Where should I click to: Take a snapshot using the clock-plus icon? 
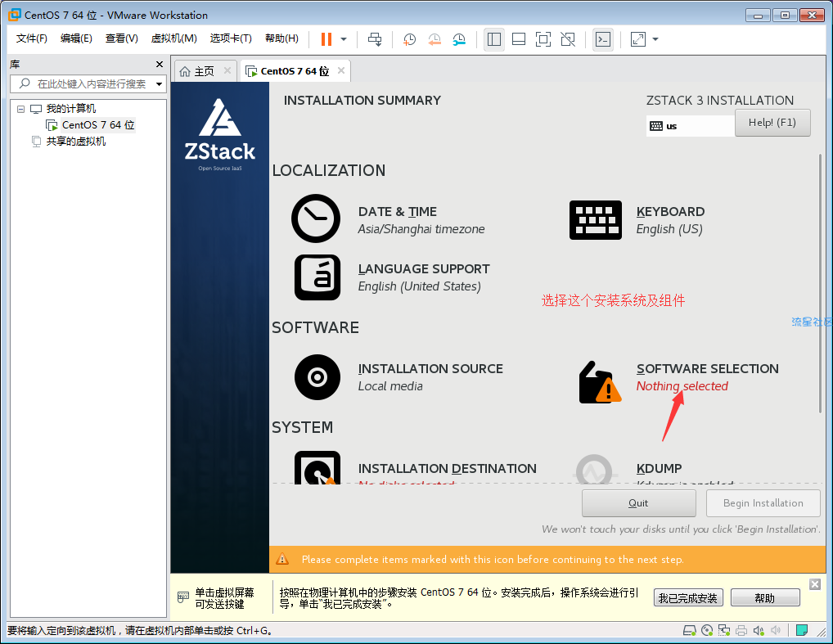(409, 38)
